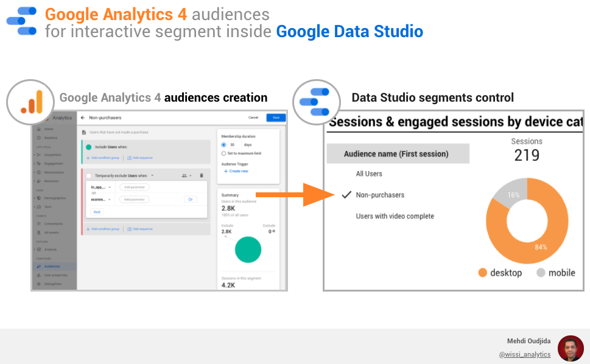
Task: Click Add condition group under Include Users
Action: [x=103, y=158]
